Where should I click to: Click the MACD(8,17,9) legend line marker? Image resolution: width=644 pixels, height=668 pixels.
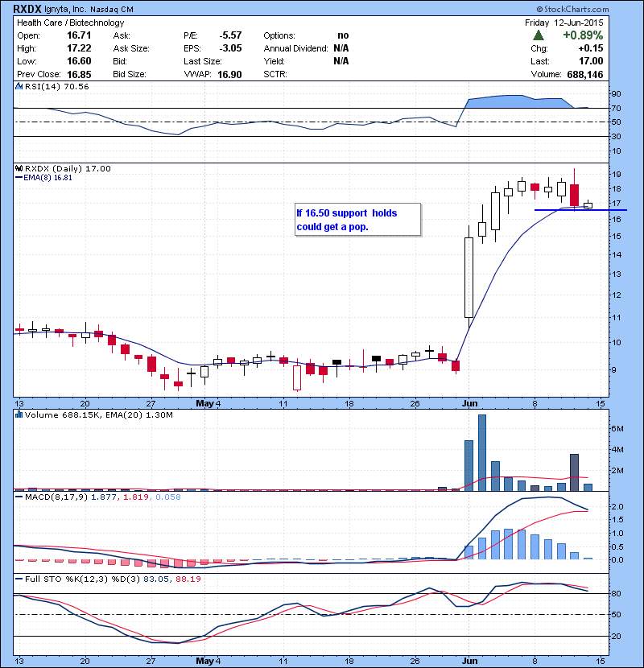point(19,497)
